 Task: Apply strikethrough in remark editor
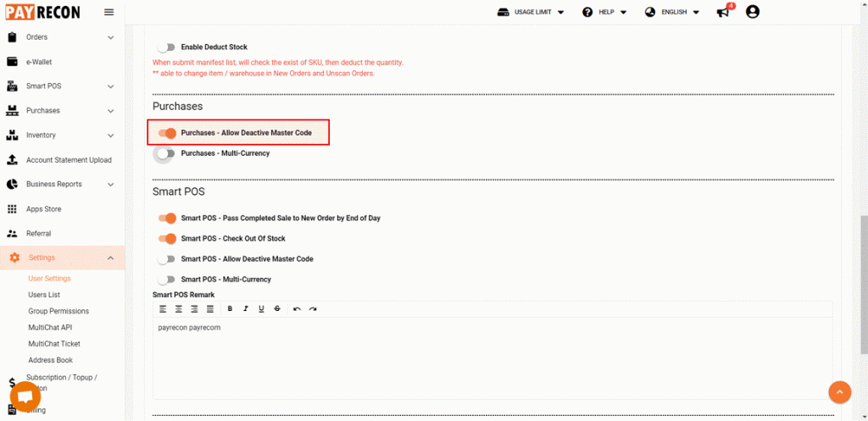pos(277,308)
